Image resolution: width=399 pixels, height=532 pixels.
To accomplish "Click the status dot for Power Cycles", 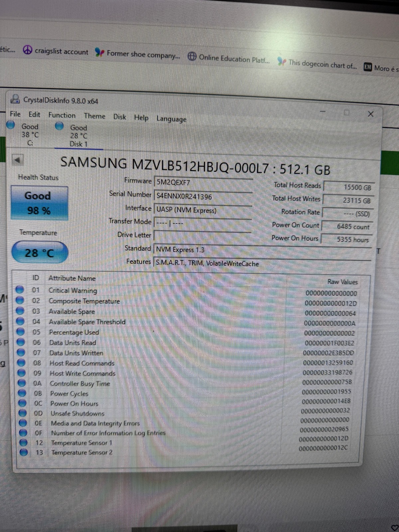I will tap(22, 393).
